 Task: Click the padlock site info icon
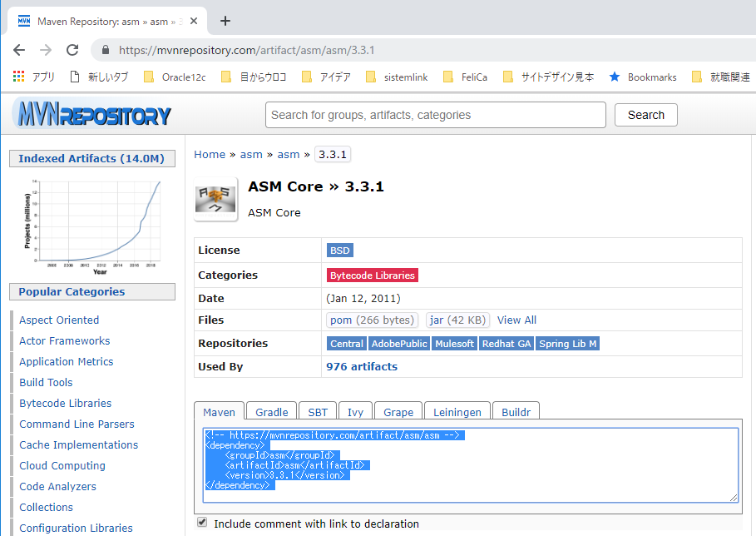[106, 50]
